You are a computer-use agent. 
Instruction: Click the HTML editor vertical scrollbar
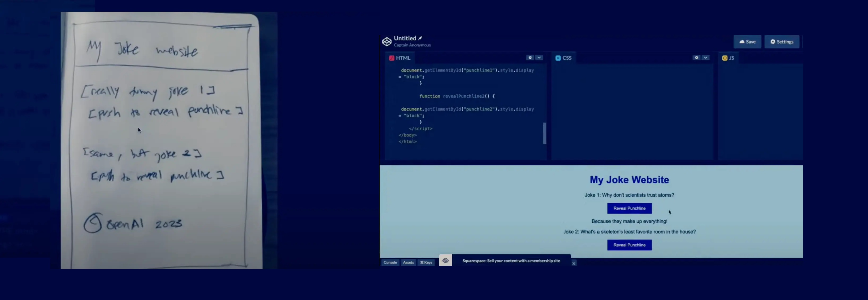pos(545,133)
